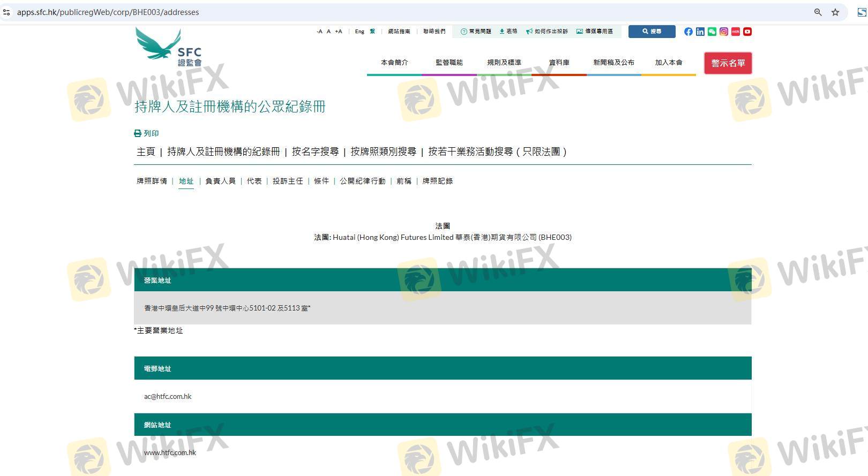Click the *主要營業地址 footnote text
The width and height of the screenshot is (868, 476).
pos(159,331)
